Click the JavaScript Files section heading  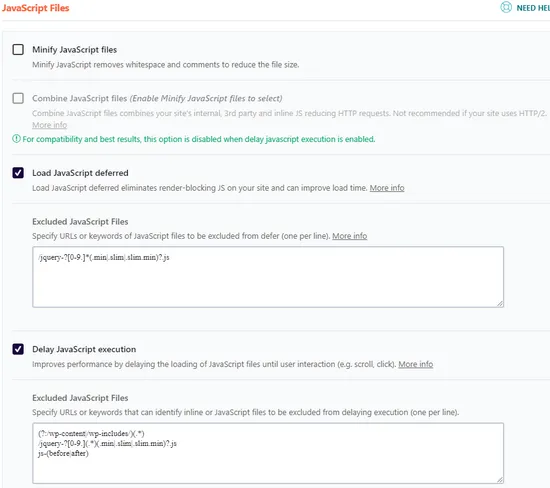point(35,8)
